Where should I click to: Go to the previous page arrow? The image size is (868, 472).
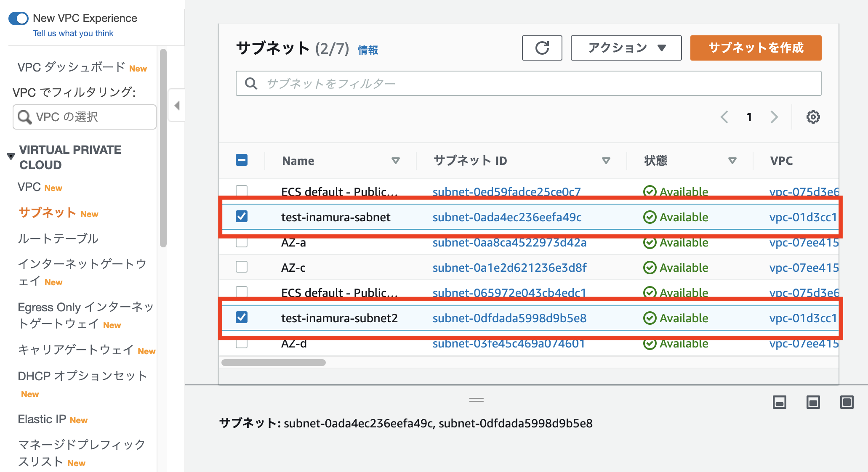724,117
